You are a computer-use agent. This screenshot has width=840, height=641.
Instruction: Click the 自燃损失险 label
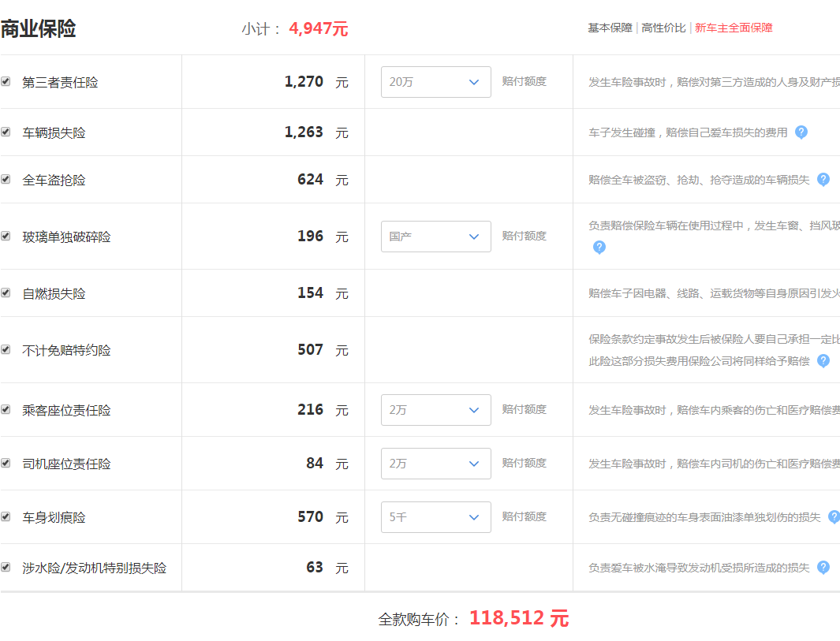pos(54,293)
